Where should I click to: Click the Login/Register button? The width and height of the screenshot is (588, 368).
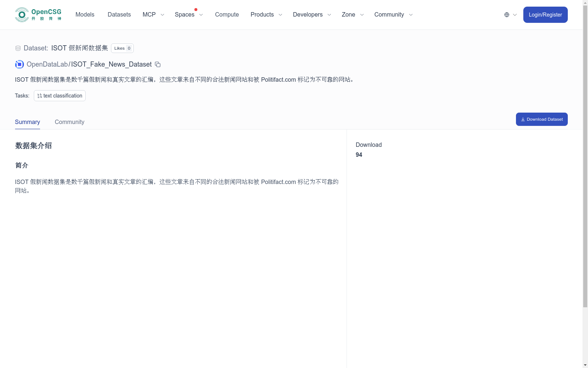coord(545,14)
